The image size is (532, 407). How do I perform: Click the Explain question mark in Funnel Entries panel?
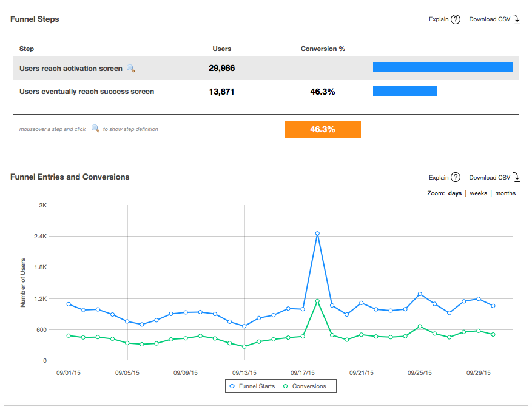coord(456,178)
